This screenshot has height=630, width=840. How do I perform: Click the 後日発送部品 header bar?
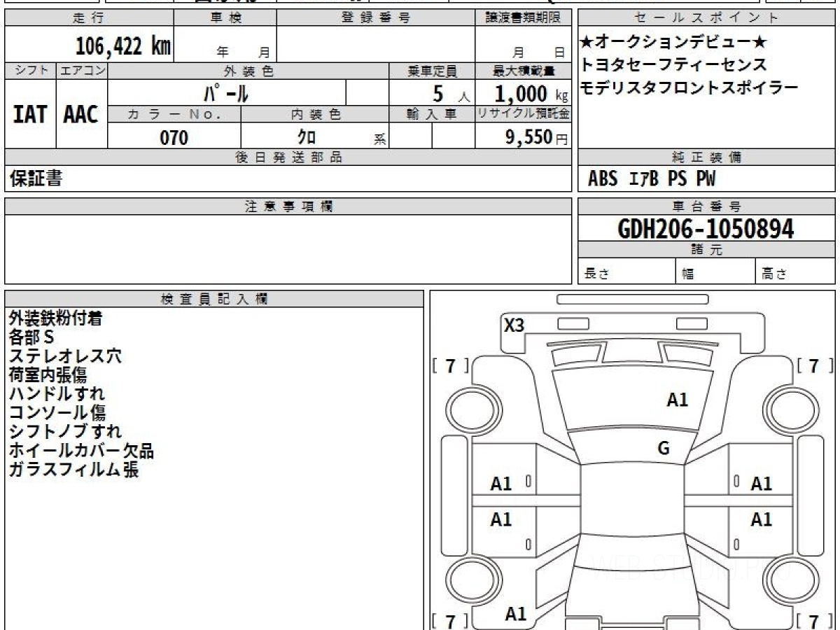click(x=288, y=157)
